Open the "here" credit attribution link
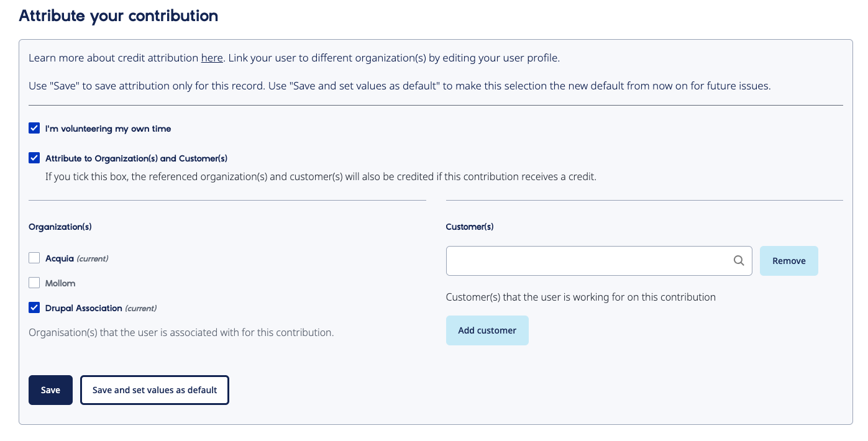The image size is (868, 441). point(211,58)
